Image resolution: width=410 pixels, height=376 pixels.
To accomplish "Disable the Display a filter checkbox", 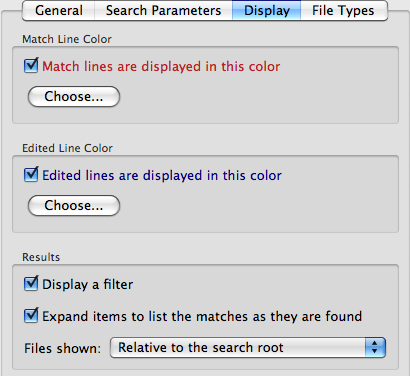I will coord(31,283).
